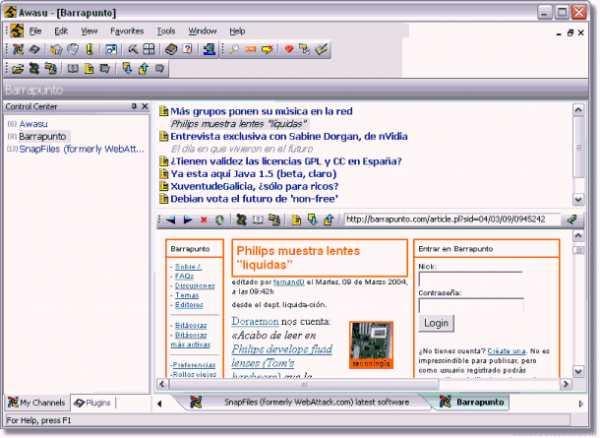Screen dimensions: 600x438
Task: Open the Favorites menu
Action: [x=127, y=31]
